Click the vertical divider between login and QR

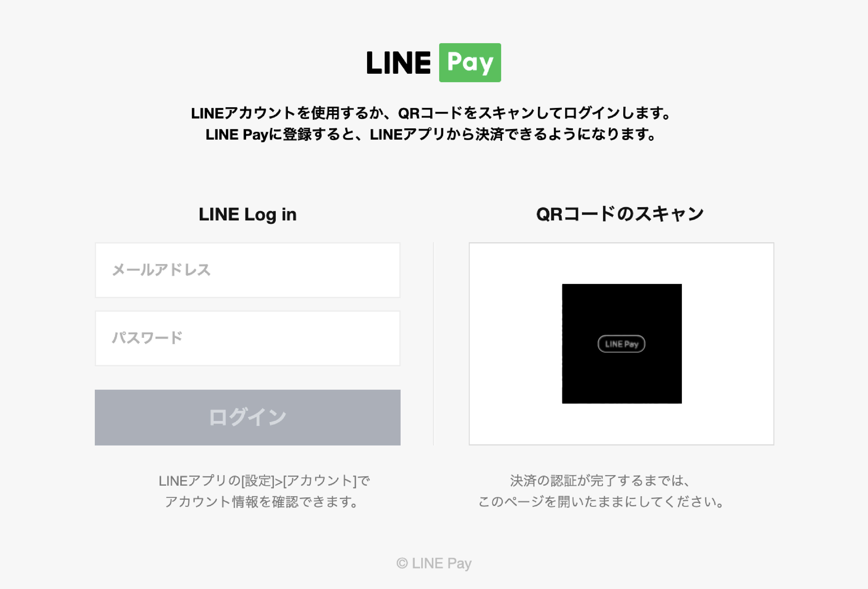pyautogui.click(x=434, y=344)
